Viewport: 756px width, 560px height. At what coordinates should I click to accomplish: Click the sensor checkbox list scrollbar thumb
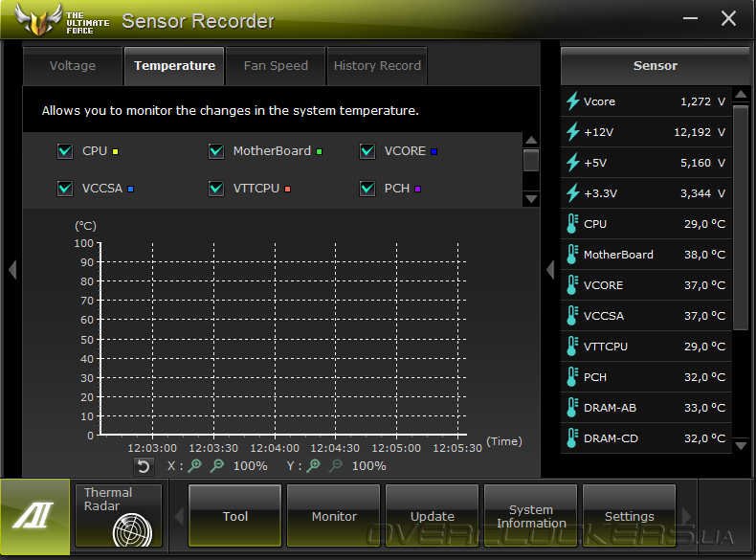(531, 160)
